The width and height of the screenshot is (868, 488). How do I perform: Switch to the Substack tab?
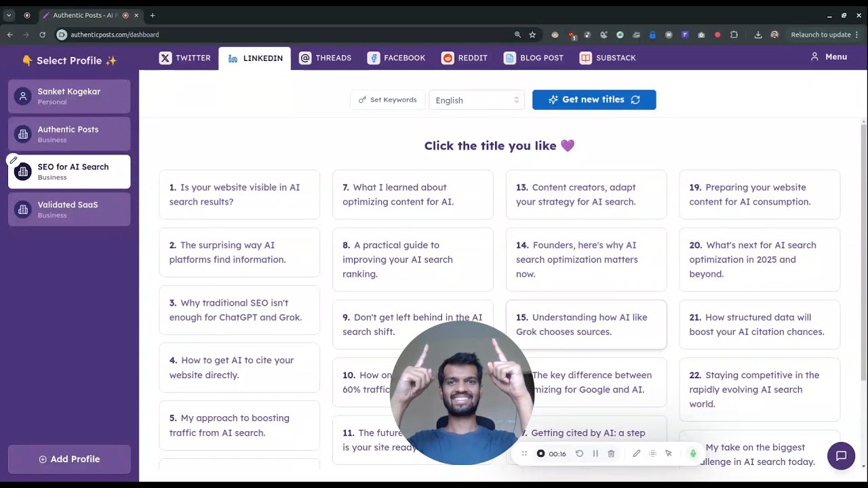point(608,58)
